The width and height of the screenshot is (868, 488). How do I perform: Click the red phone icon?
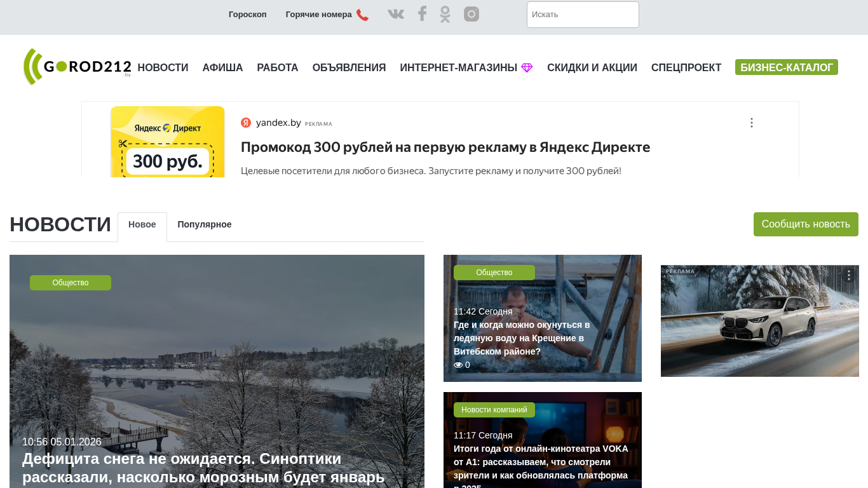click(x=362, y=15)
